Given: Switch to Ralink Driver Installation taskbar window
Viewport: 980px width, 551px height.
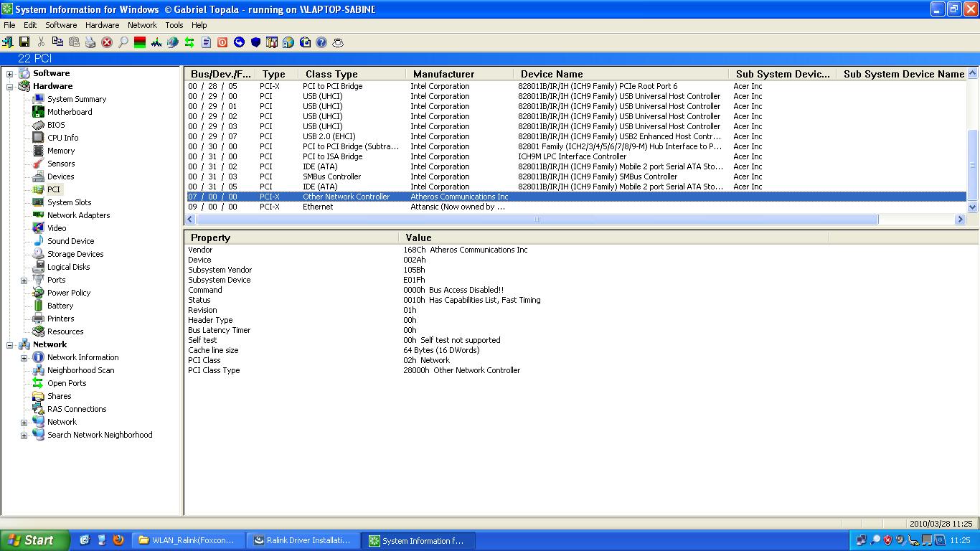Looking at the screenshot, I should point(304,541).
